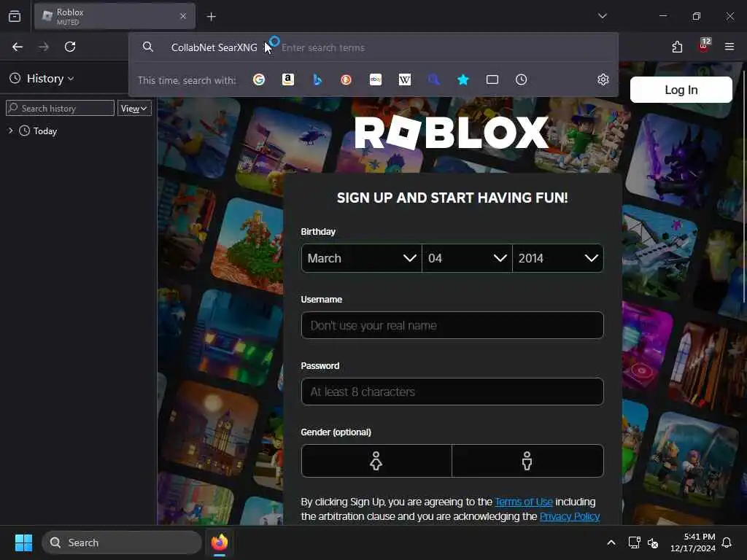Open the extensions puzzle icon
Screen dimensions: 747x560
click(x=677, y=47)
